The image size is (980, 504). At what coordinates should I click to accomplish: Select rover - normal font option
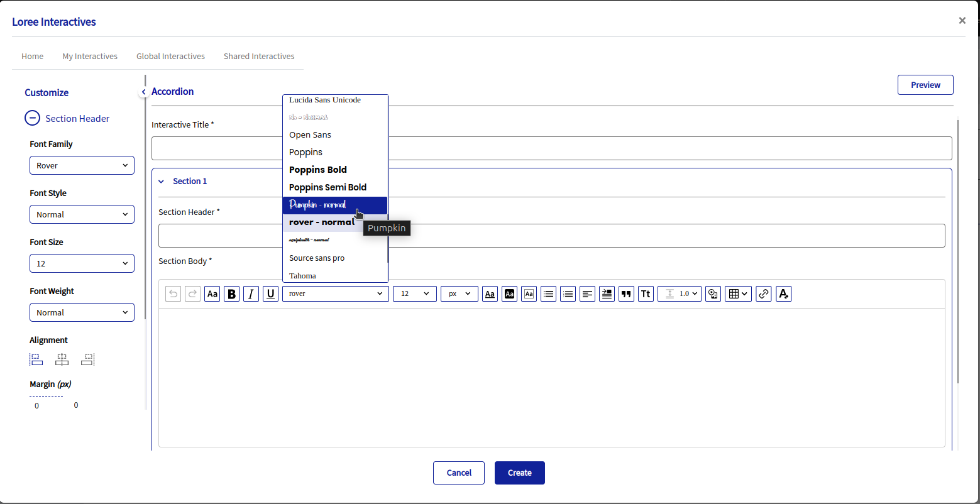[x=335, y=223]
